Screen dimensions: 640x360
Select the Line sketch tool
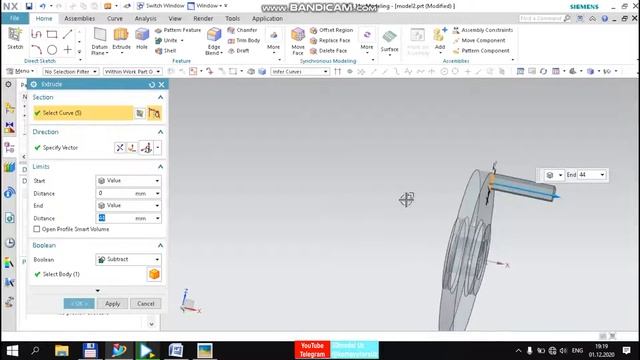click(x=67, y=34)
